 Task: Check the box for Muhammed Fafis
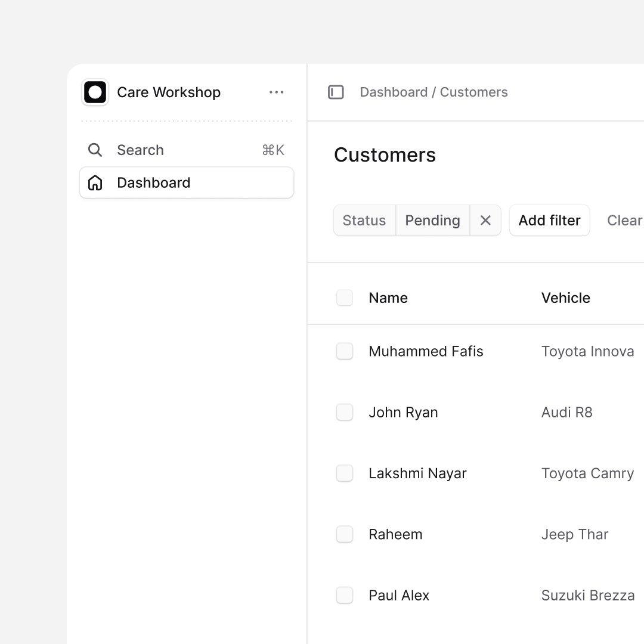[345, 351]
